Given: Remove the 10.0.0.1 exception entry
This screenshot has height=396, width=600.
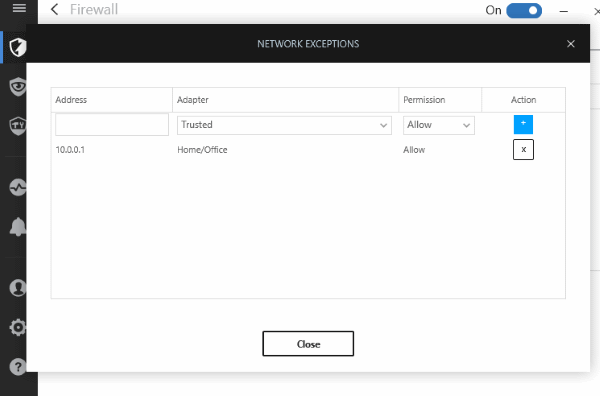Looking at the screenshot, I should click(523, 150).
